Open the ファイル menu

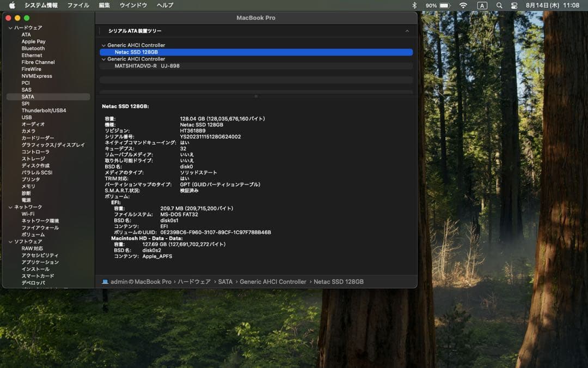[78, 5]
